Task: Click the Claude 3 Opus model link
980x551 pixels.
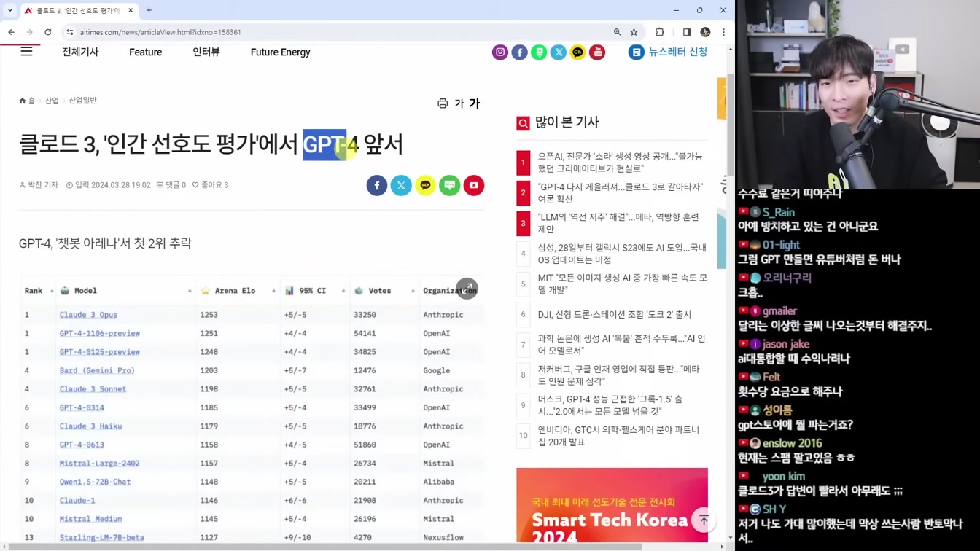Action: pyautogui.click(x=88, y=315)
